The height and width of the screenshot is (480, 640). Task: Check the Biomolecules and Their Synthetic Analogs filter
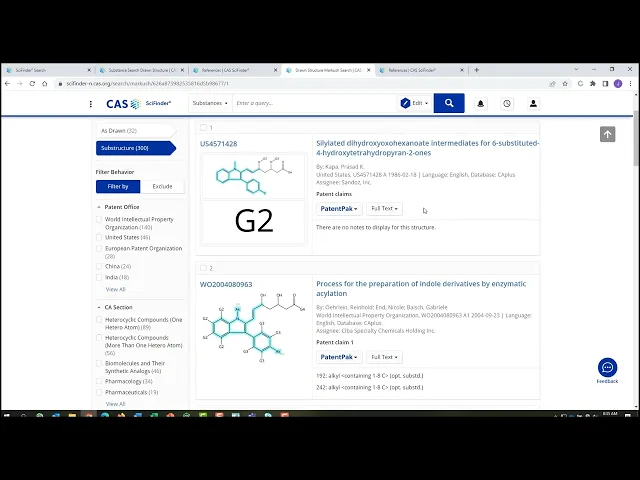99,363
